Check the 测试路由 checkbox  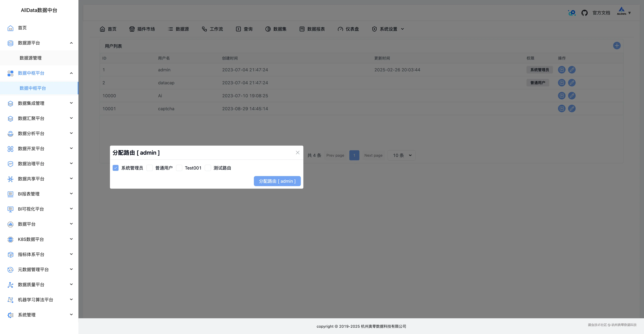[208, 168]
